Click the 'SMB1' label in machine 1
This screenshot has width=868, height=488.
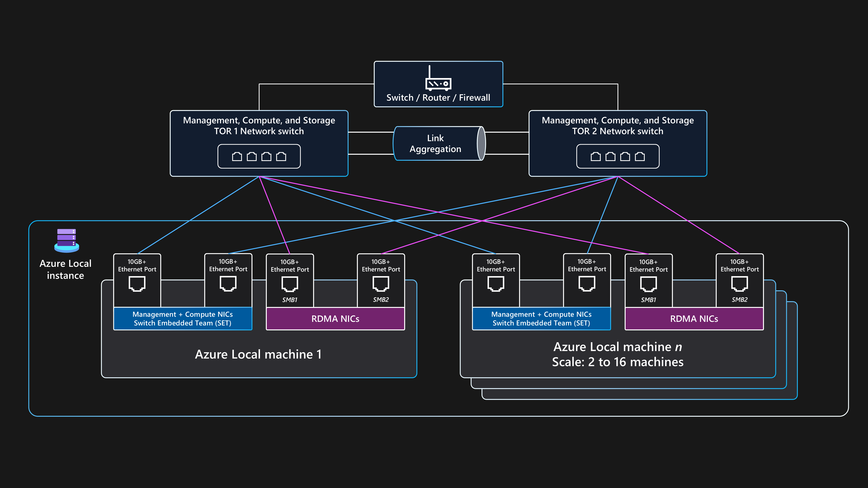(290, 300)
